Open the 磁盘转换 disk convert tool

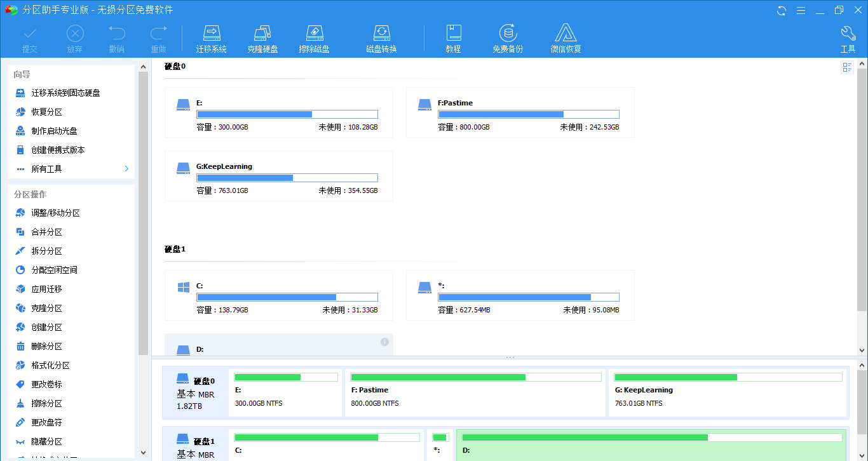381,34
